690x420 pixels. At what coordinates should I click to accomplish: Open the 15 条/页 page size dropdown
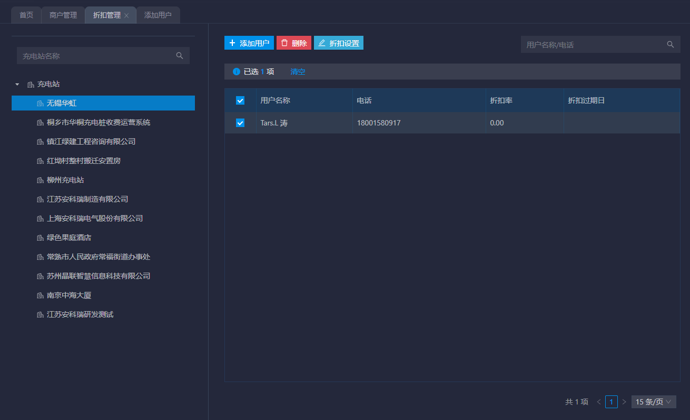(653, 402)
